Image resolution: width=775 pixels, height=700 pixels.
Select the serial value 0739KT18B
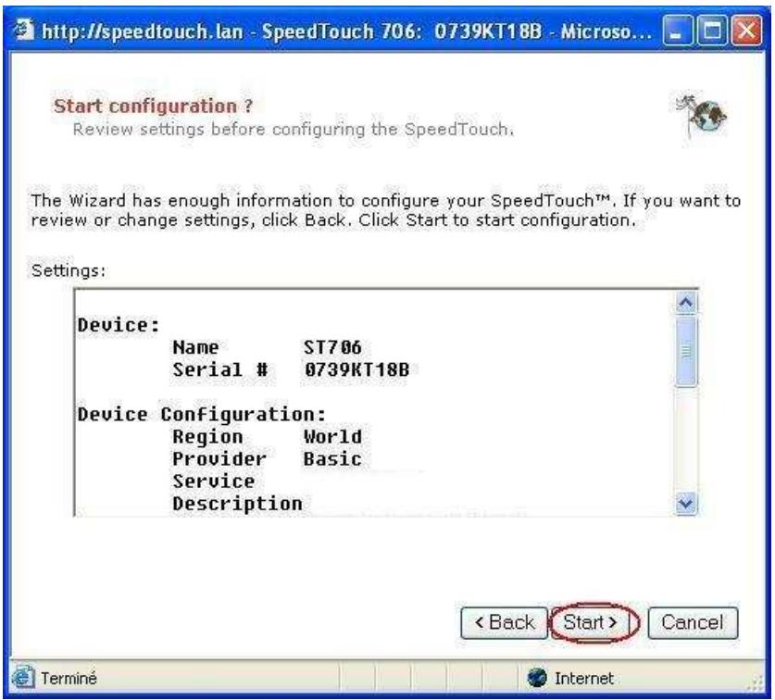[x=356, y=369]
